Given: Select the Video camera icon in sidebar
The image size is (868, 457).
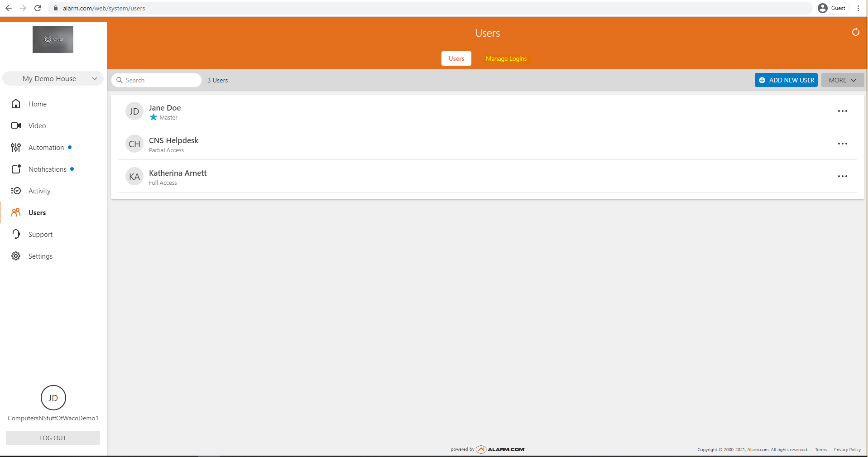Looking at the screenshot, I should (x=16, y=125).
